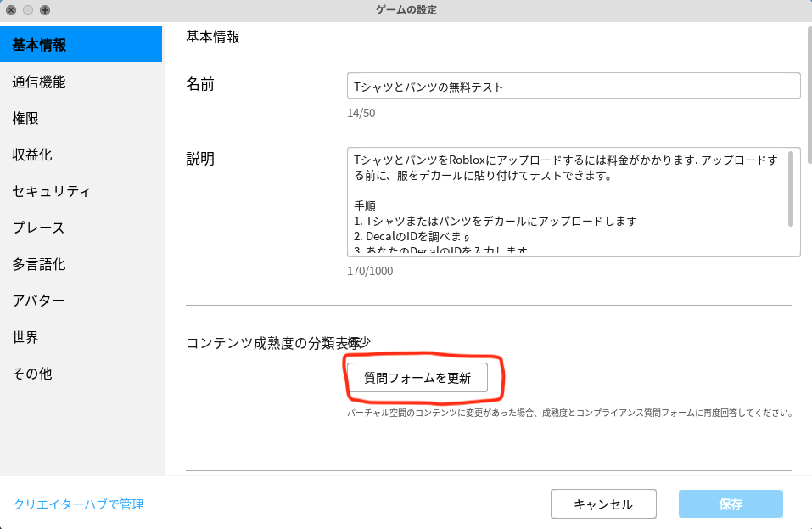The width and height of the screenshot is (812, 529).
Task: Click the 名前 text input field
Action: click(573, 87)
